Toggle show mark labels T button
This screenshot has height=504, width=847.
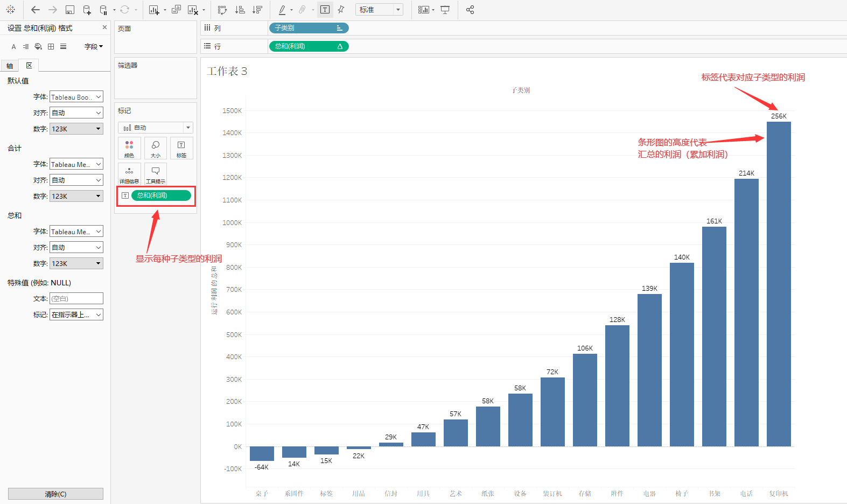coord(325,10)
